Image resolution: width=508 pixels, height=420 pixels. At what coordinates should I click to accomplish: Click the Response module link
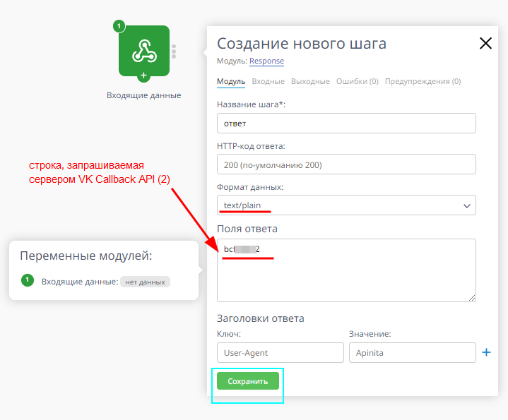[266, 61]
